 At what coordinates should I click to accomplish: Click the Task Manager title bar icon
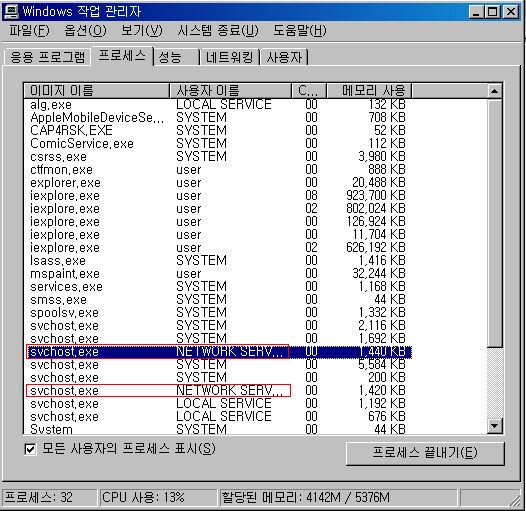click(11, 11)
